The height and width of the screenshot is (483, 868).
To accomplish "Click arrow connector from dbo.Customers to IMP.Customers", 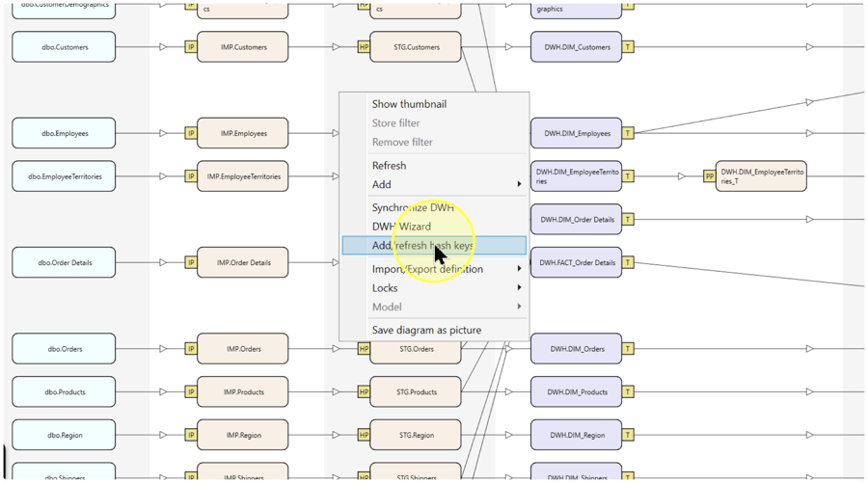I will [x=163, y=47].
